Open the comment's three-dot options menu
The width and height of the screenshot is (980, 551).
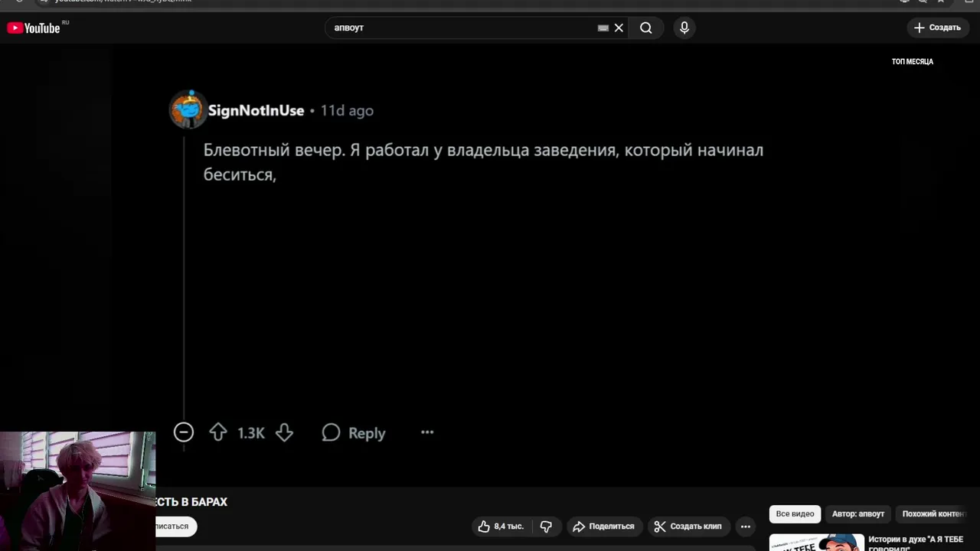tap(427, 432)
